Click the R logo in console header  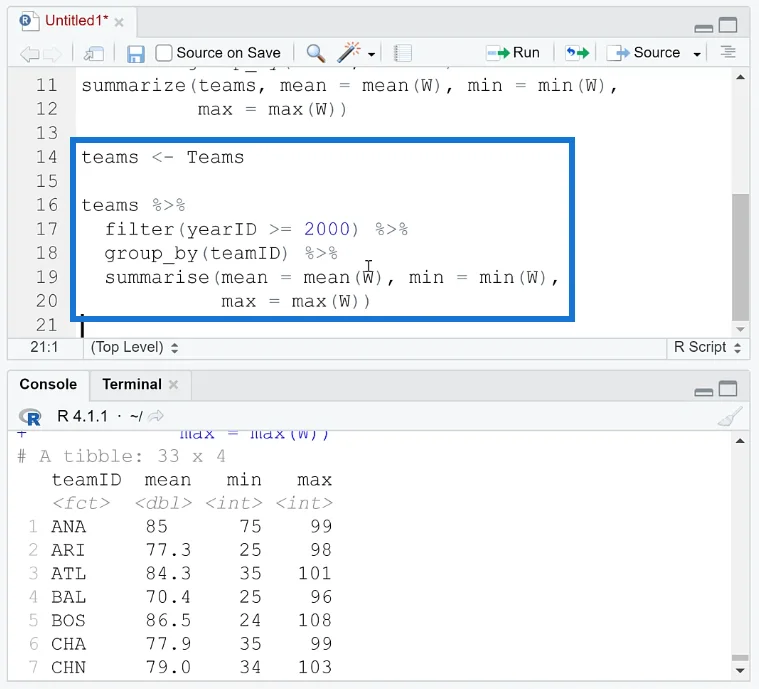30,416
